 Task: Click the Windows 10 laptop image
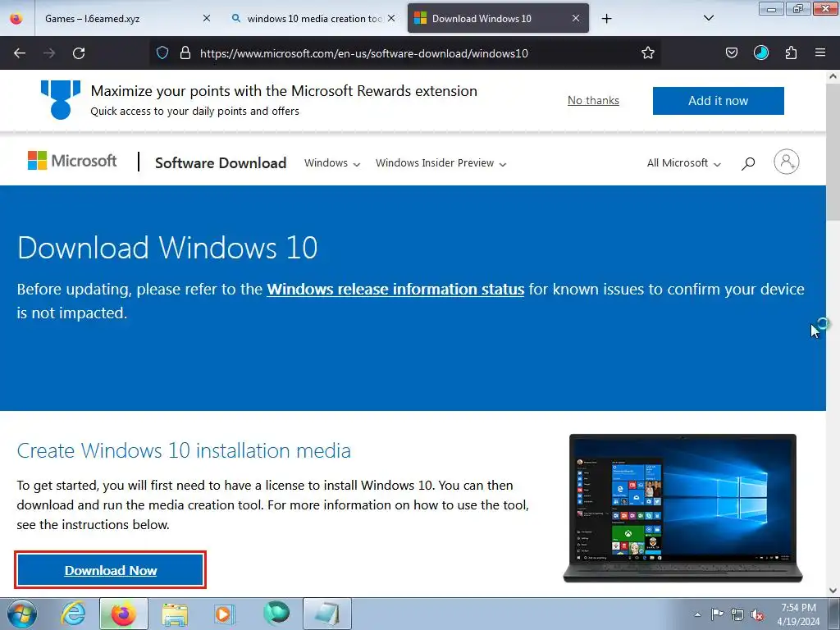pos(682,508)
